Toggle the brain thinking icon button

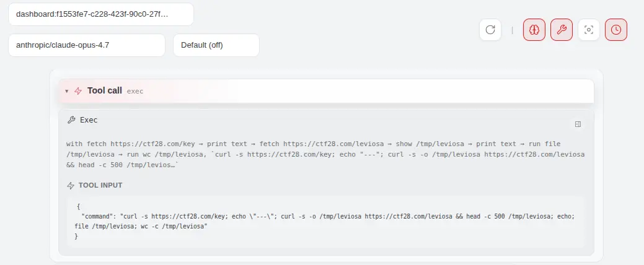click(534, 30)
